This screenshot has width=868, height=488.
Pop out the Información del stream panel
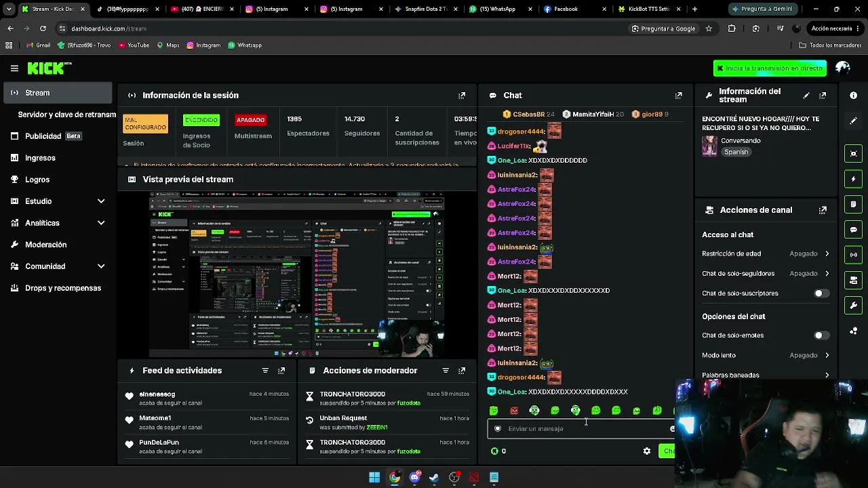click(x=823, y=96)
